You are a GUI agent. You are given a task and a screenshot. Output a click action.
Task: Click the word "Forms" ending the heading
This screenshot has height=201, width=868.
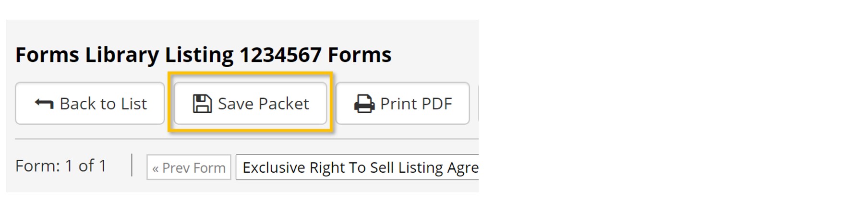359,55
